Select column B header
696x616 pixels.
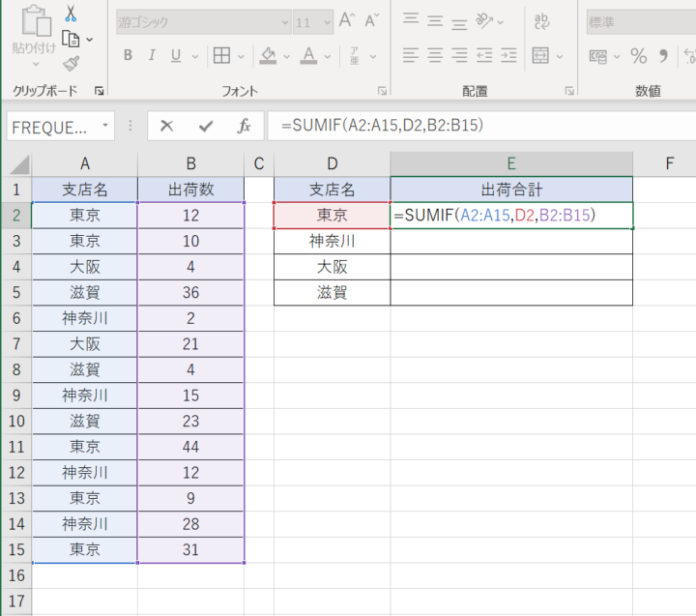[x=190, y=163]
